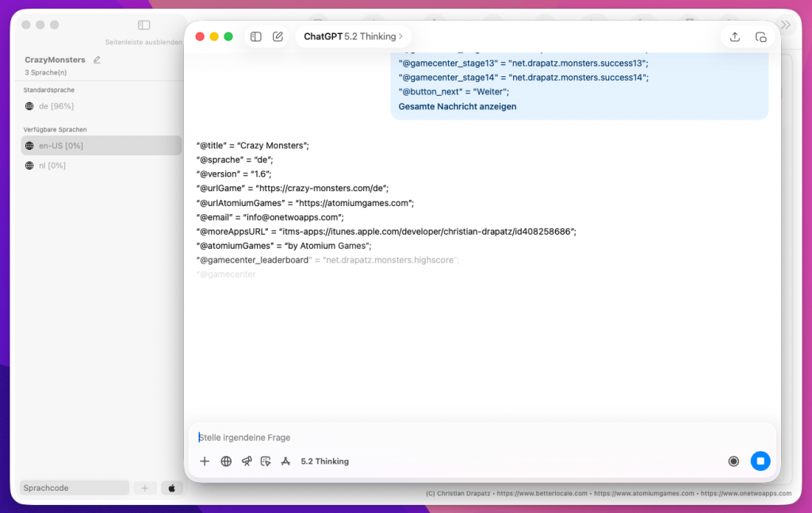
Task: Select the de [96%] default language
Action: click(x=56, y=106)
